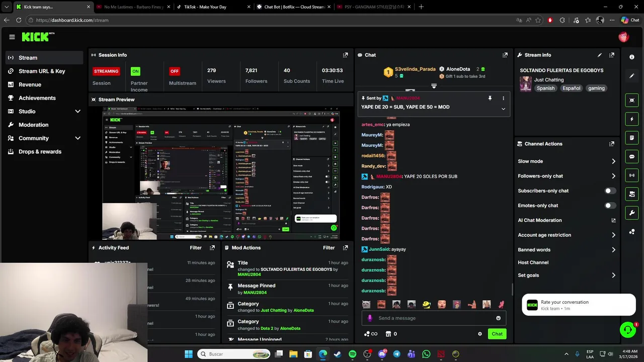The image size is (644, 362).
Task: Go to Achievements page
Action: pyautogui.click(x=44, y=98)
